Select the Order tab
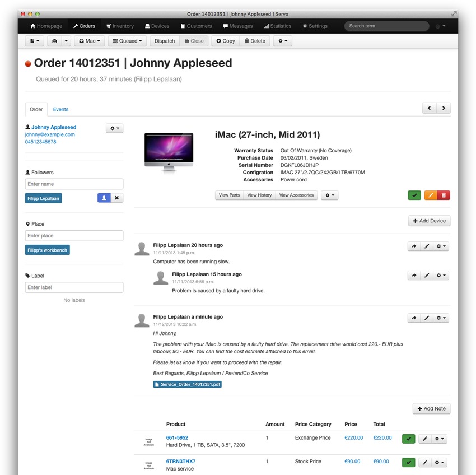The height and width of the screenshot is (475, 476). [x=36, y=109]
